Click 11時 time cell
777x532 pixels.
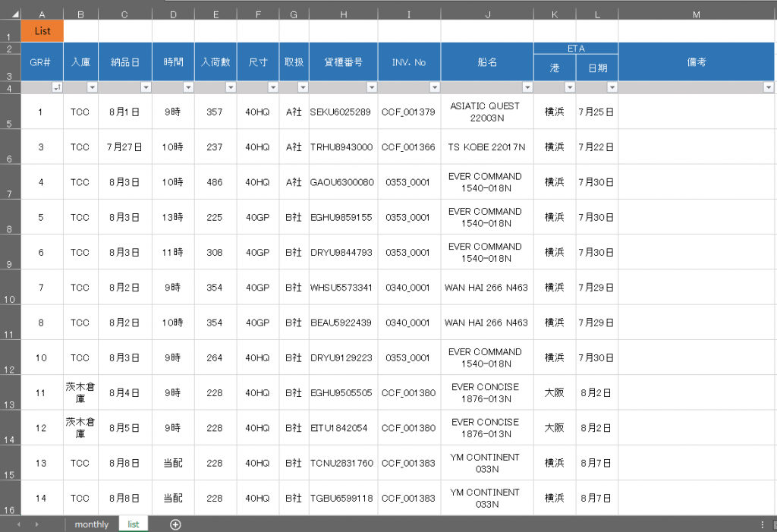[x=173, y=253]
